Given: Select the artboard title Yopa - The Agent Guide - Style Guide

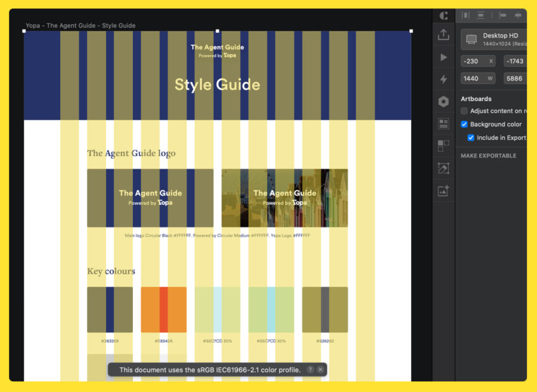Looking at the screenshot, I should click(x=80, y=25).
